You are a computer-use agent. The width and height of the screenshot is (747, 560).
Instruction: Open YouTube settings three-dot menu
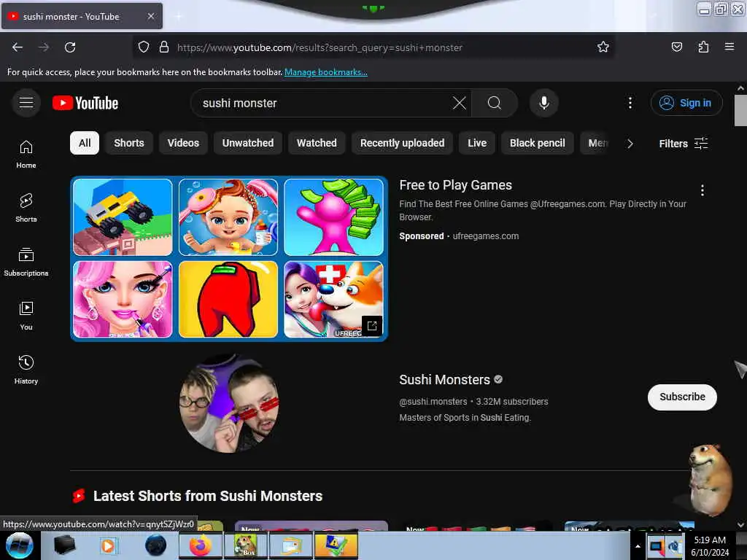[x=630, y=103]
